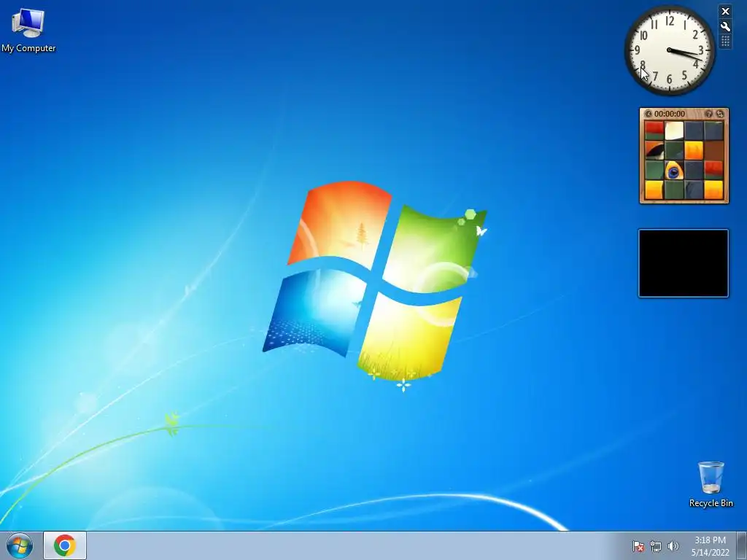Viewport: 747px width, 560px height.
Task: Click the analog clock gadget face
Action: click(x=670, y=50)
